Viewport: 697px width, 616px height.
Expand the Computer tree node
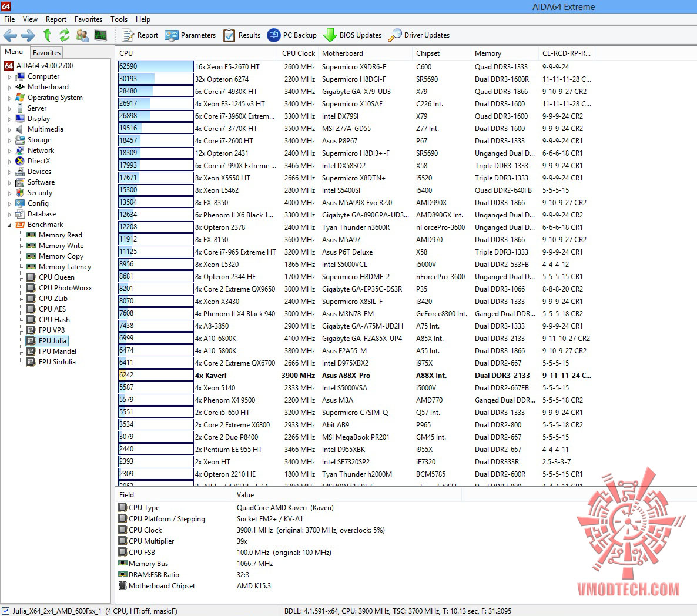9,77
